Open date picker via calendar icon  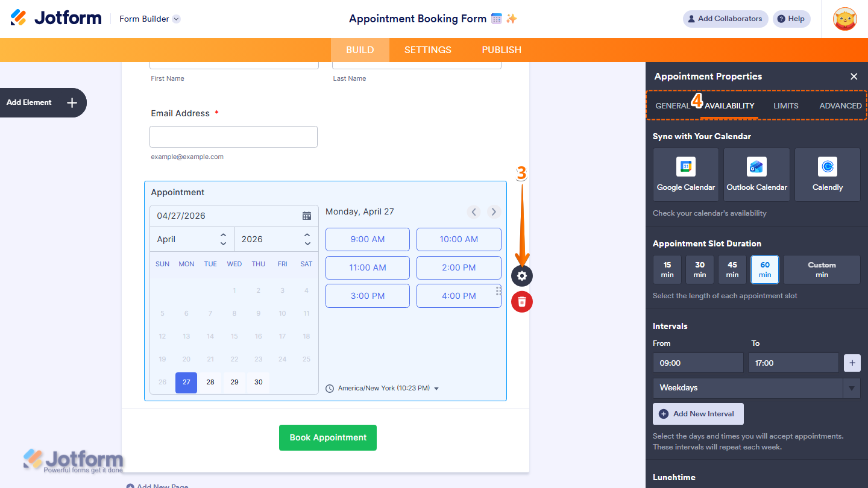tap(307, 216)
